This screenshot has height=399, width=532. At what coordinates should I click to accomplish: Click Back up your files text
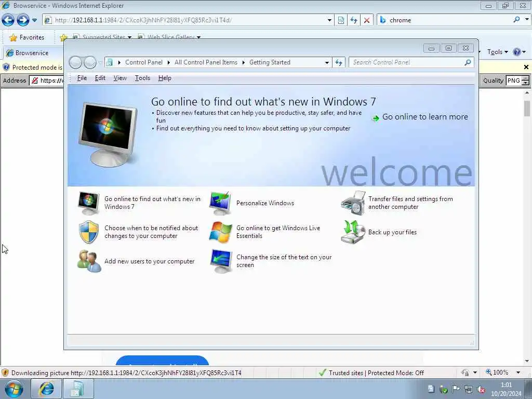pyautogui.click(x=393, y=232)
